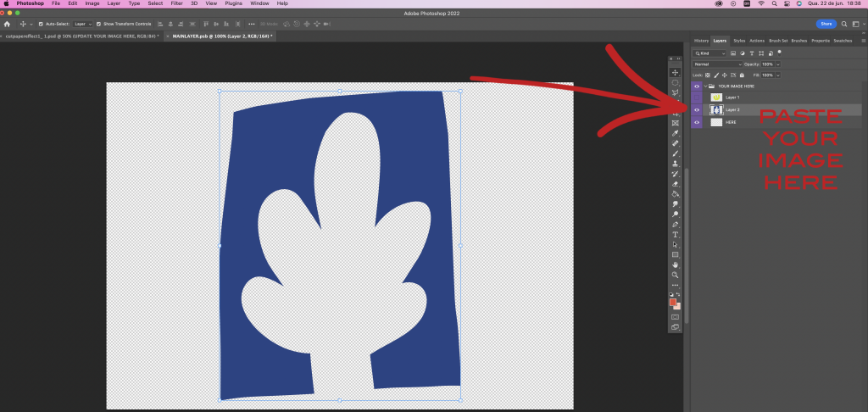Filter layers by smart objects icon
The height and width of the screenshot is (412, 868).
(770, 53)
